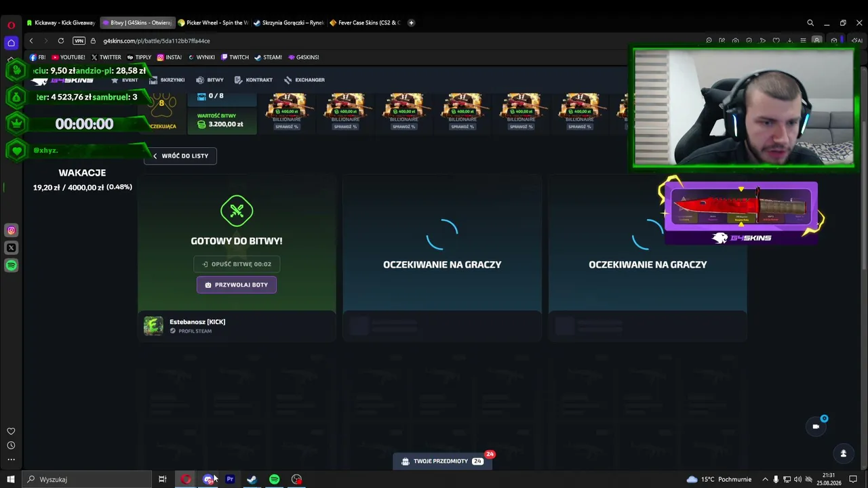Open the downloads toolbar icon
868x488 pixels.
click(789, 41)
